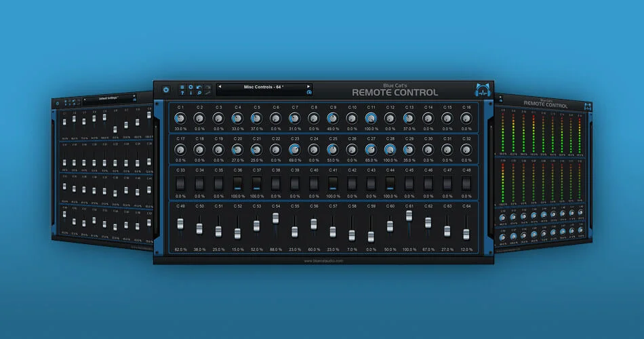Toggle the plugin power bypass button

[x=166, y=89]
